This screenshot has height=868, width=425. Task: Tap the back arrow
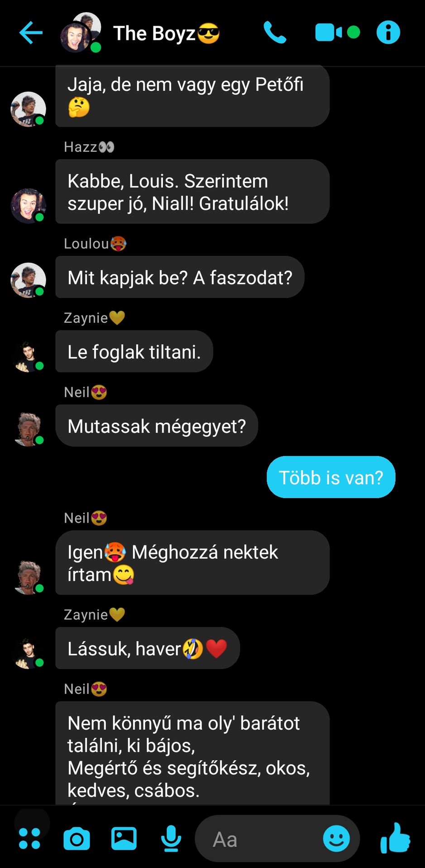31,33
